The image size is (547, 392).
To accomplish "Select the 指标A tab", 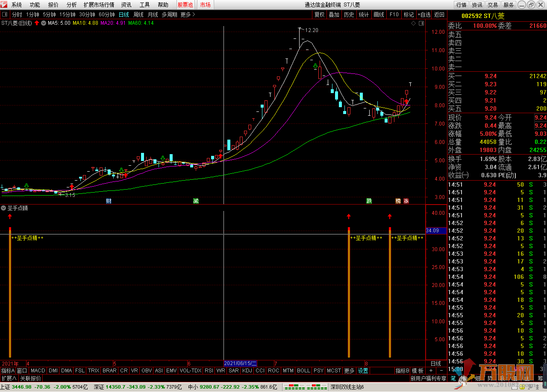I will point(8,371).
